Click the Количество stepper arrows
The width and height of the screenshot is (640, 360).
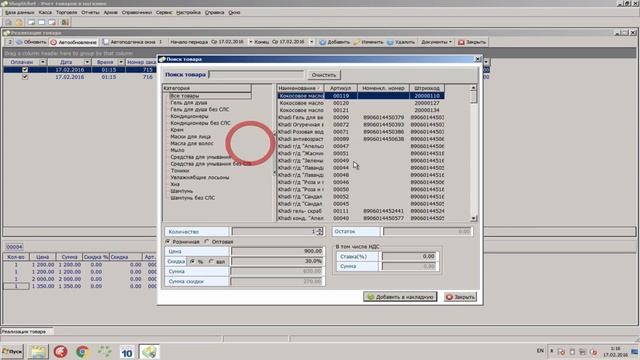[x=320, y=231]
